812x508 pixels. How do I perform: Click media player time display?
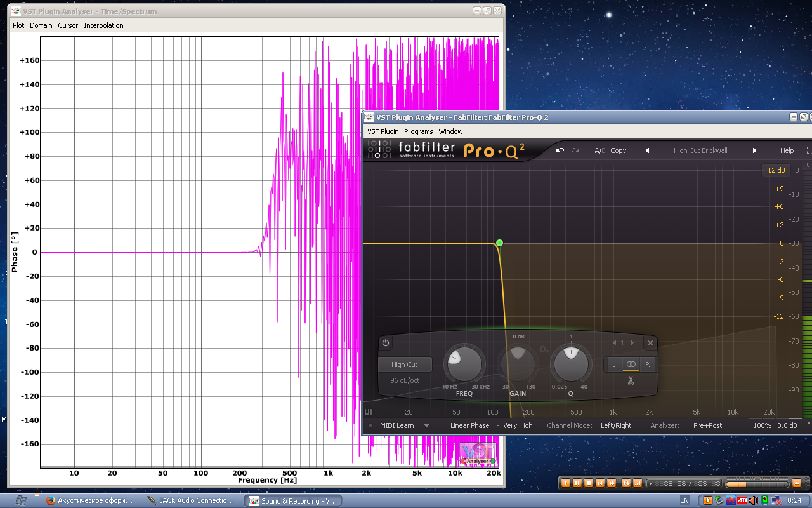pos(684,484)
